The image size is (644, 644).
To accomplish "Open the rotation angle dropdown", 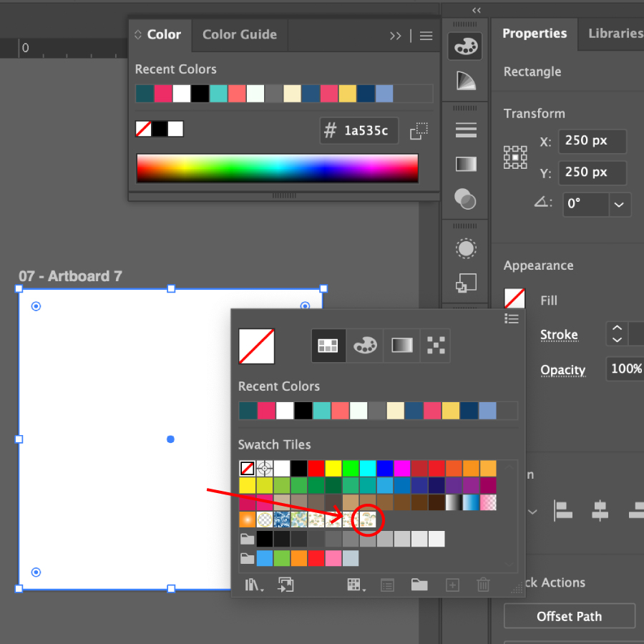I will click(x=619, y=204).
